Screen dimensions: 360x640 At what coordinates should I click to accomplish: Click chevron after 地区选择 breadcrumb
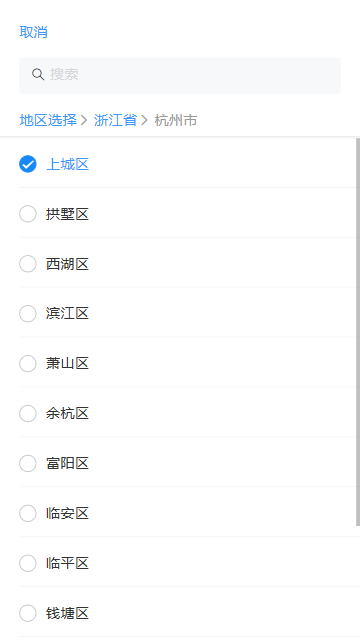coord(84,120)
